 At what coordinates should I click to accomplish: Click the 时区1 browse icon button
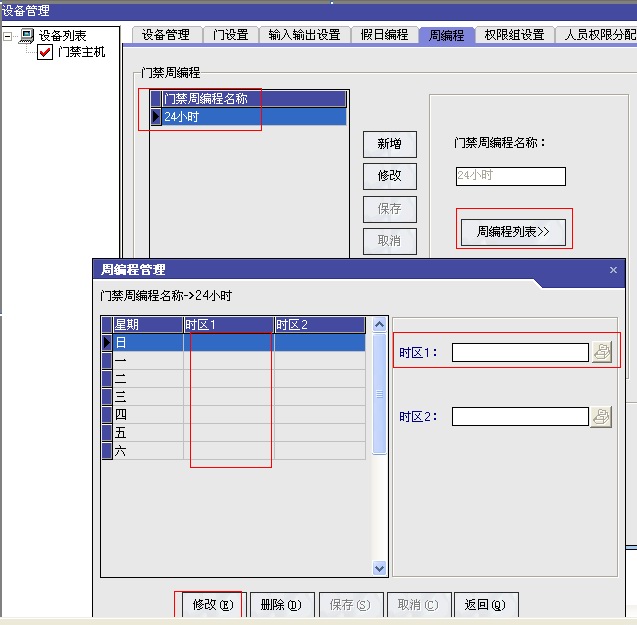601,352
